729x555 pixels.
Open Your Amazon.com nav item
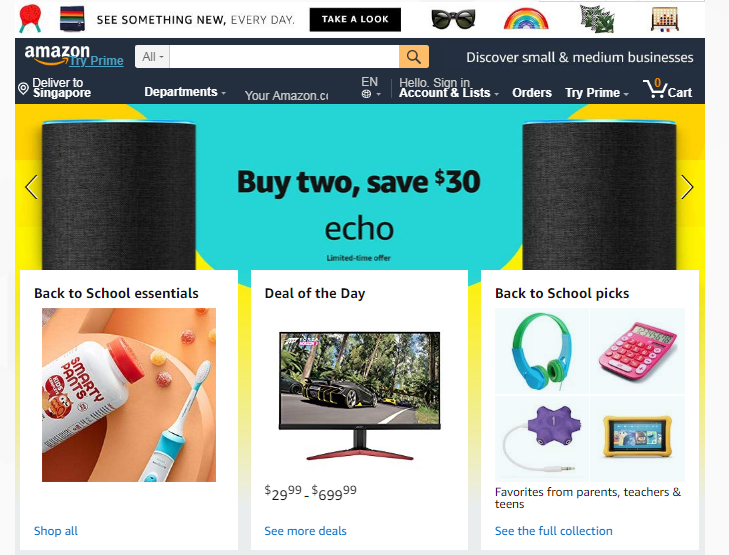tap(286, 95)
